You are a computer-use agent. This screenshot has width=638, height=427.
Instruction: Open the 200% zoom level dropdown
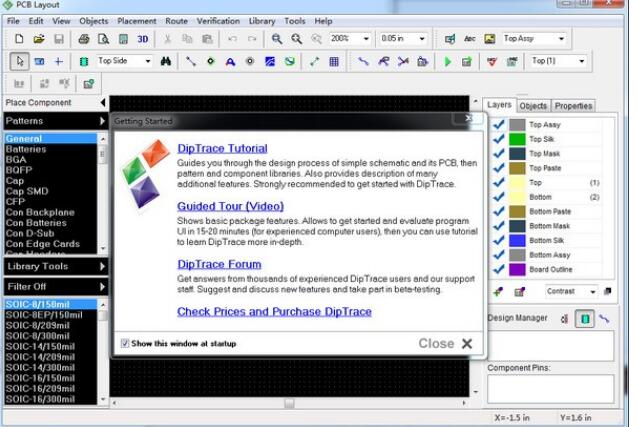[366, 38]
